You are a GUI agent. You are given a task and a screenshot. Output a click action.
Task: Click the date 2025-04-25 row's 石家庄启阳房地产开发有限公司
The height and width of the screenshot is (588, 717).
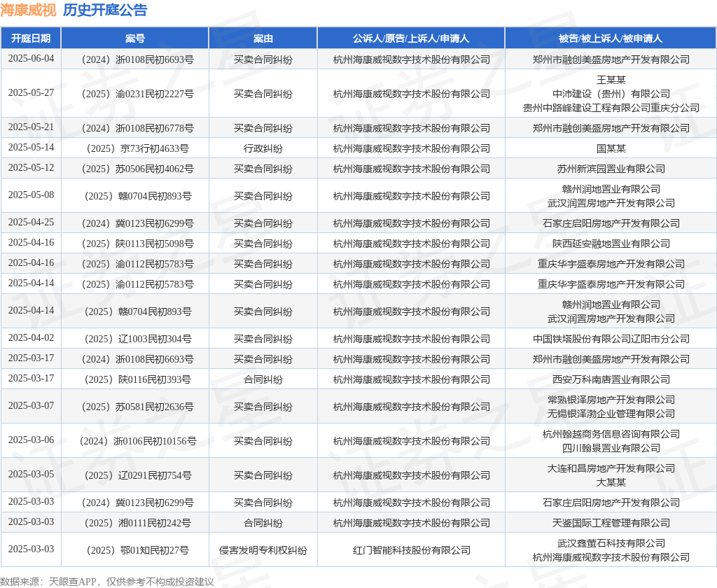point(611,223)
